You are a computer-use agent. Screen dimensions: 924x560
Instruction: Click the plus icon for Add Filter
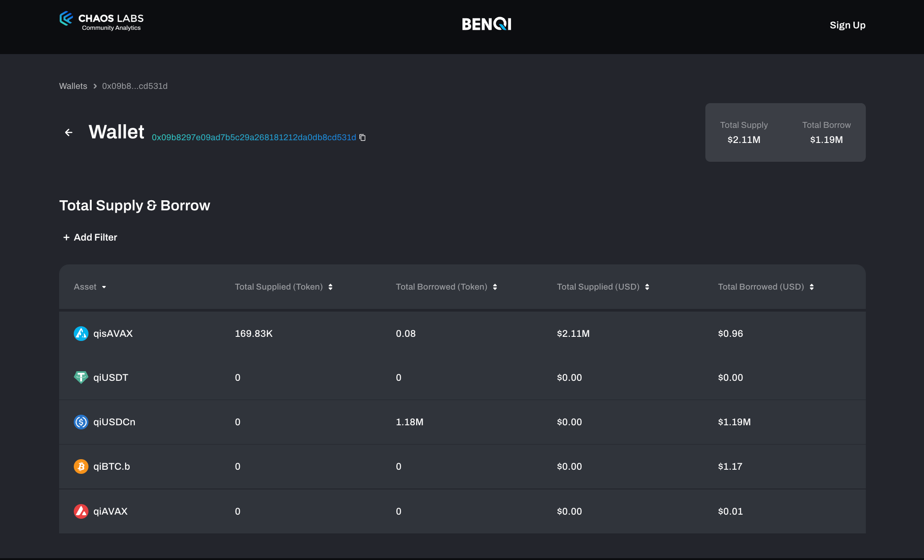click(66, 237)
